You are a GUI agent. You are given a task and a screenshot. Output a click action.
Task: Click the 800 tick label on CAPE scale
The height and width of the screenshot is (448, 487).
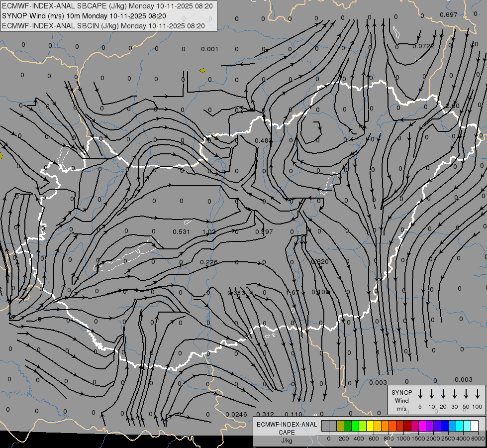tap(389, 439)
